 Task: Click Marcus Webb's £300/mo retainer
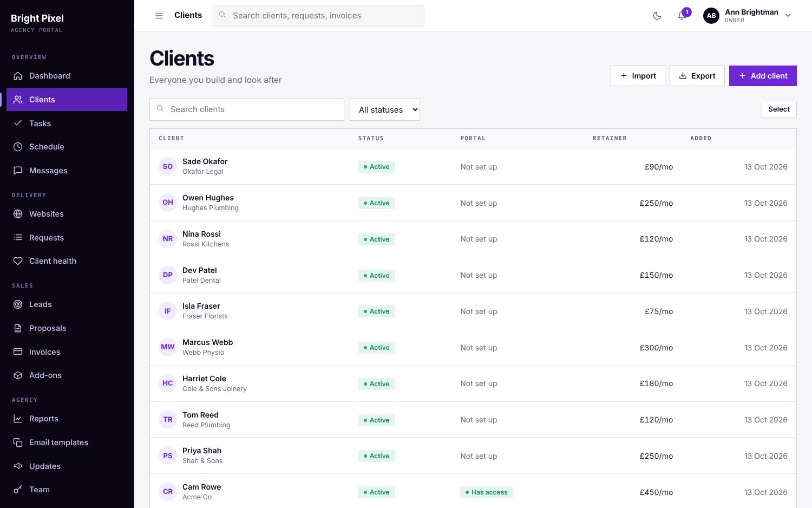point(656,348)
